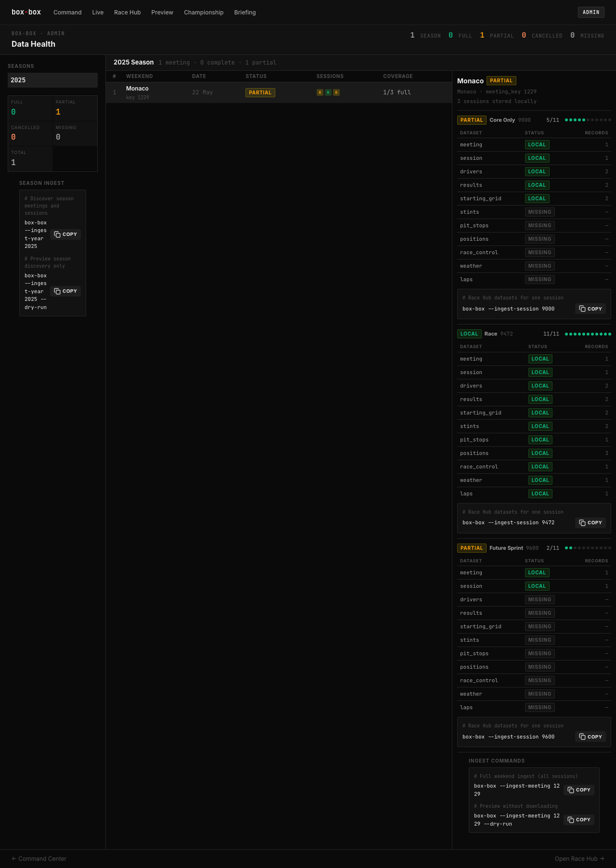Click the LOCAL badge beside Race 9472

coord(469,334)
